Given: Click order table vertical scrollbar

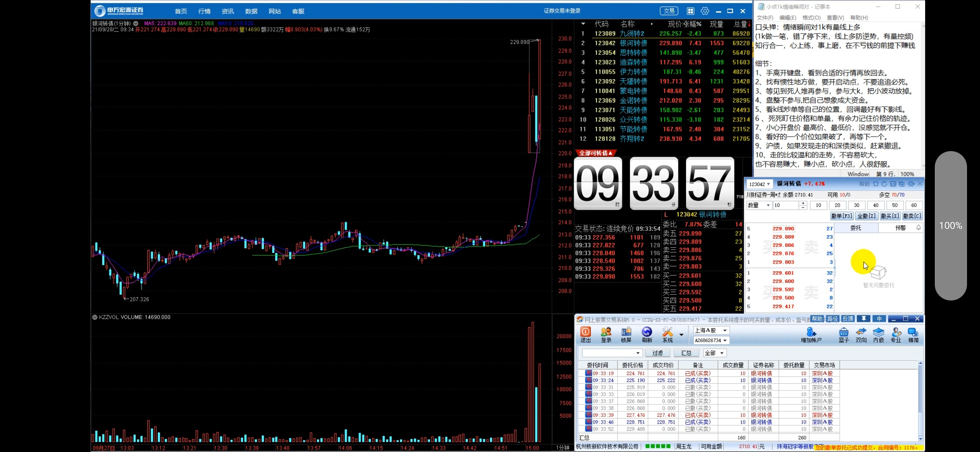Looking at the screenshot, I should tap(920, 401).
